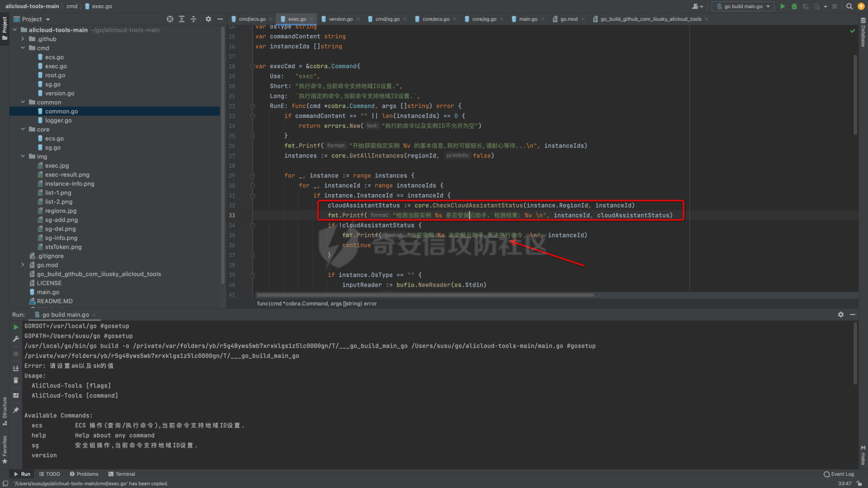Open the make side tool window

863,456
